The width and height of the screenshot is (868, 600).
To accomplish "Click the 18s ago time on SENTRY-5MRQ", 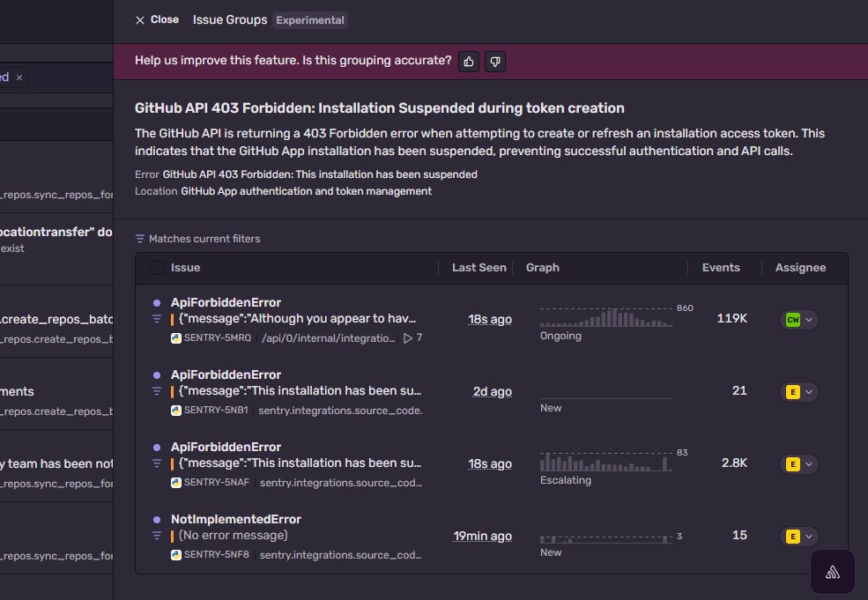I will click(x=490, y=319).
